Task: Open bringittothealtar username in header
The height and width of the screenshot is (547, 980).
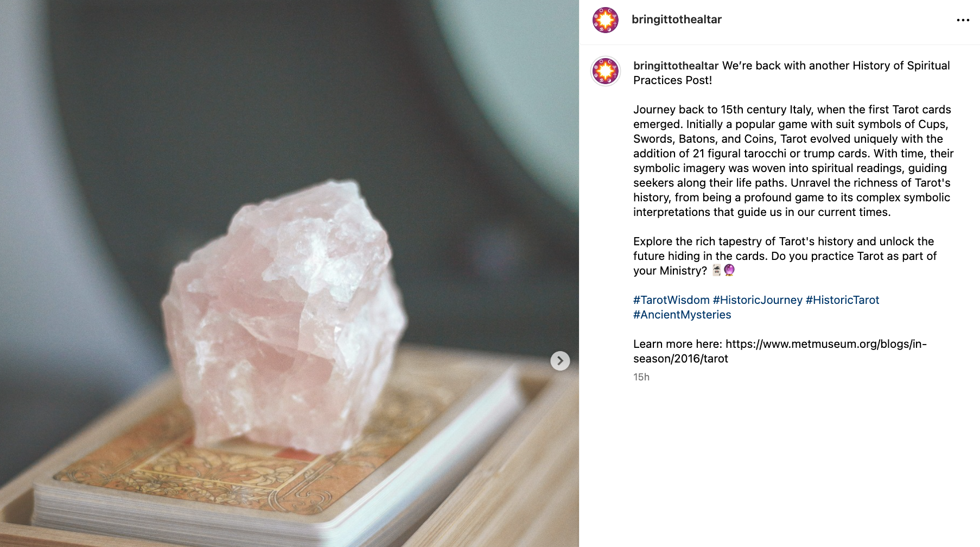Action: click(676, 20)
